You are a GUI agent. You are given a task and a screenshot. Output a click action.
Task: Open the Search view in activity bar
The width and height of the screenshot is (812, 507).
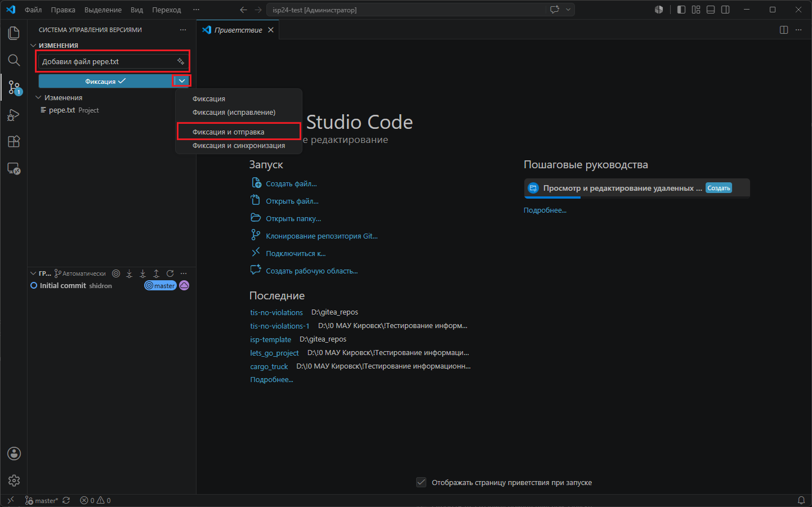click(14, 60)
